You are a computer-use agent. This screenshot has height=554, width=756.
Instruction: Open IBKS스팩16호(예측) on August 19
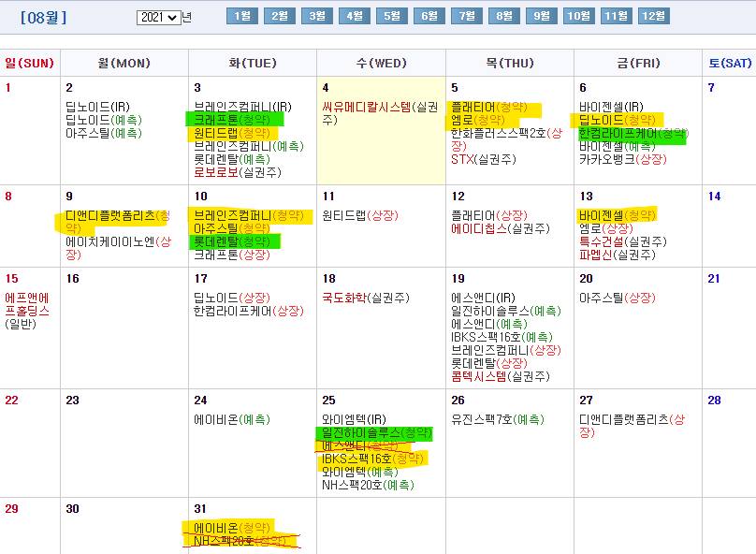[x=502, y=337]
